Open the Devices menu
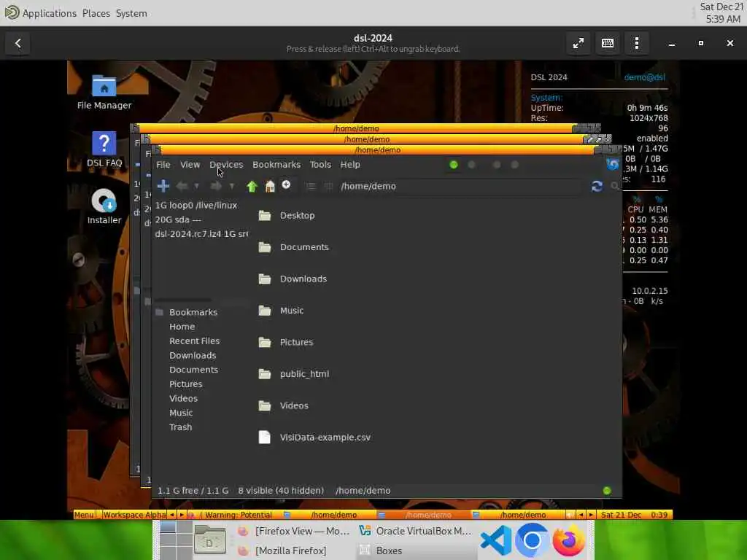 point(226,164)
